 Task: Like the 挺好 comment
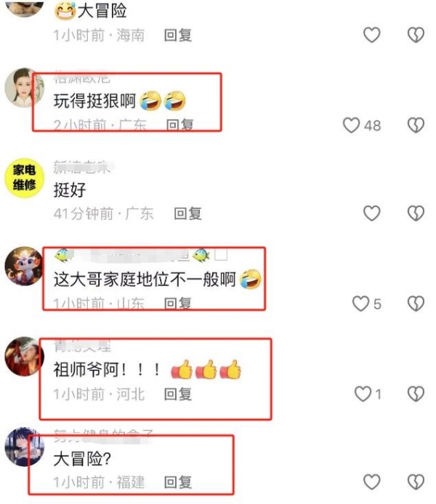[x=372, y=214]
